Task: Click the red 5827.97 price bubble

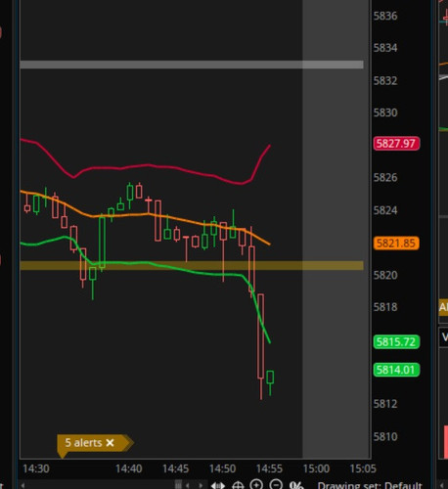Action: click(x=396, y=144)
